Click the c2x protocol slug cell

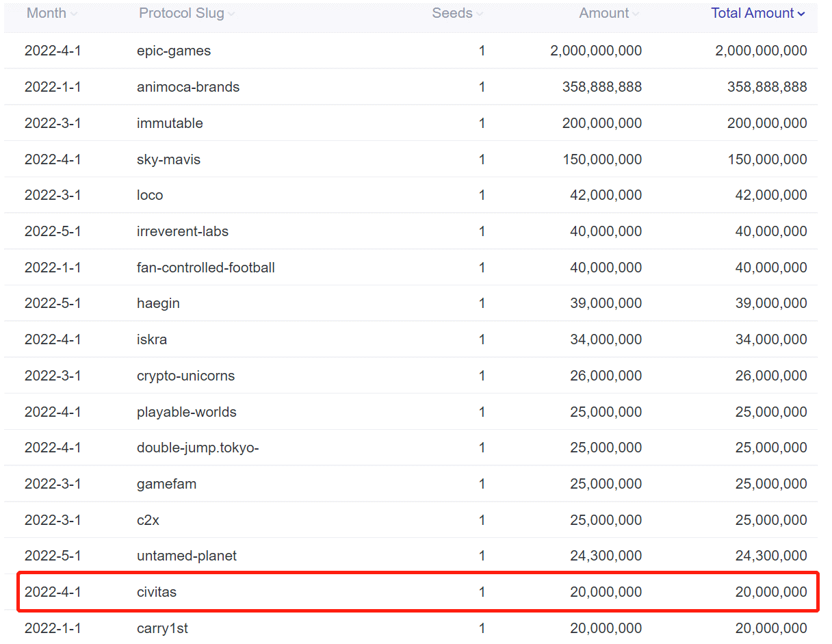click(148, 520)
